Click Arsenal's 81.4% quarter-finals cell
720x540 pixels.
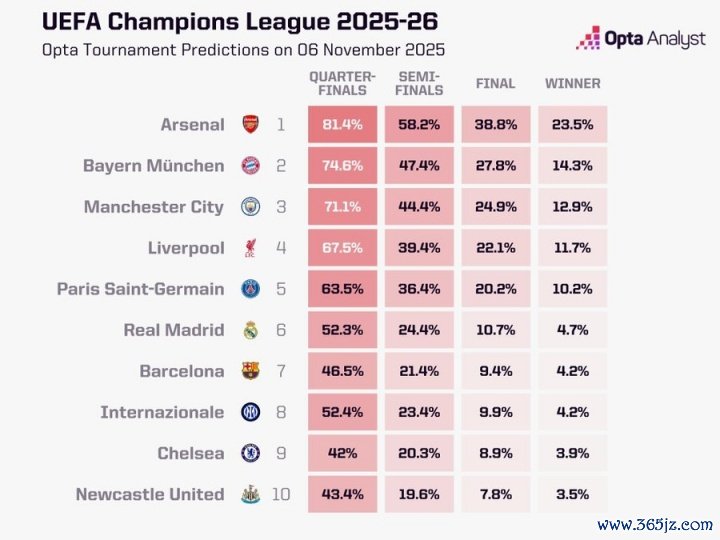click(343, 125)
